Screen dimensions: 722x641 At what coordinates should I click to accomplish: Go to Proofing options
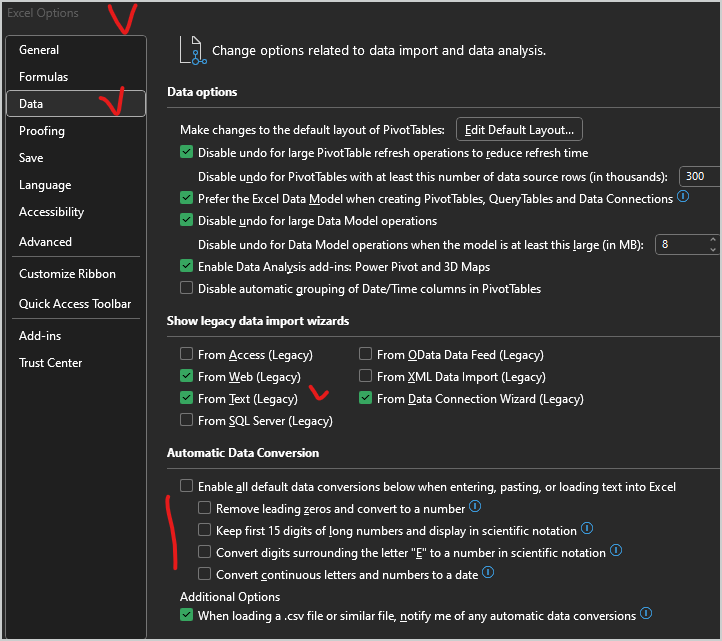point(76,131)
